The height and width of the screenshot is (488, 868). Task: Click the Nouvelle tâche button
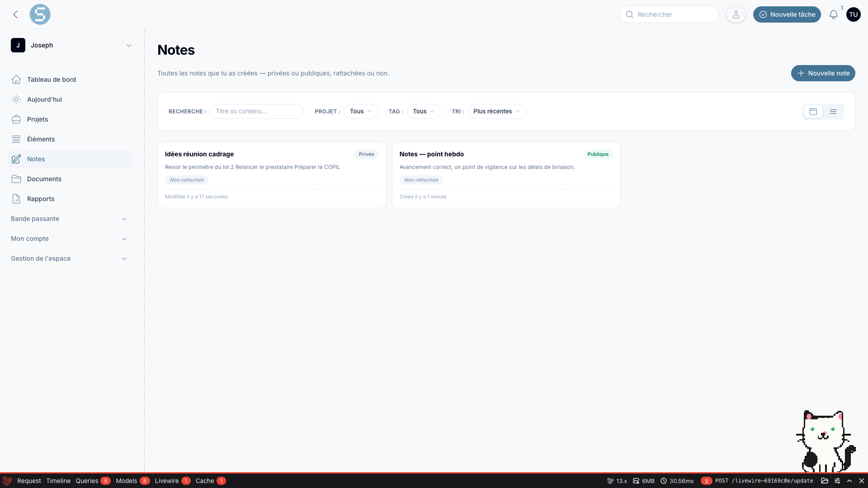coord(787,14)
